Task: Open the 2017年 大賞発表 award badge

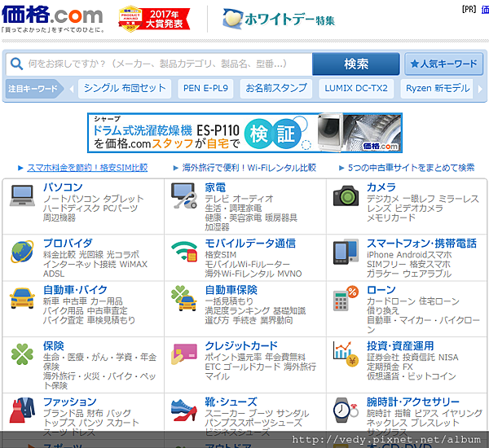Action: pos(154,19)
